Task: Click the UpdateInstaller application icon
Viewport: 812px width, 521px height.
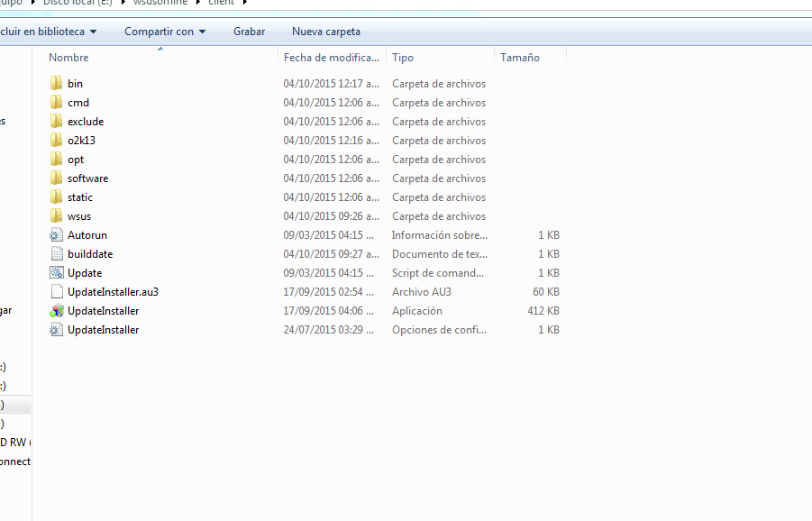Action: click(57, 311)
